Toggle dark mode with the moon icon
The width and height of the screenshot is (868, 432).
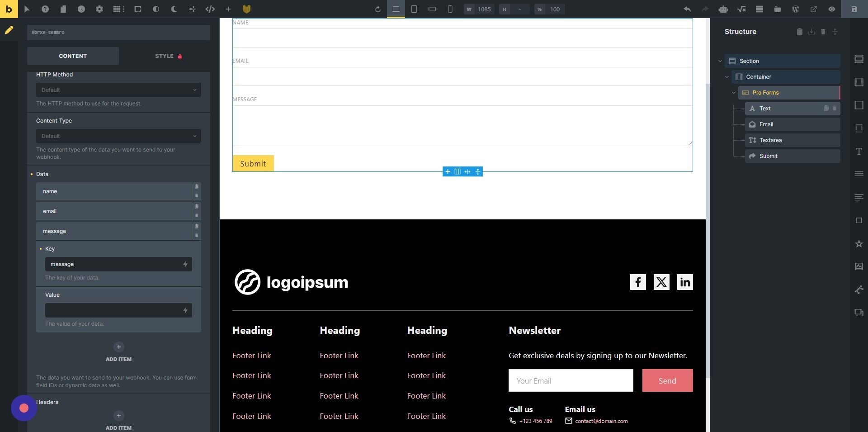[x=174, y=9]
